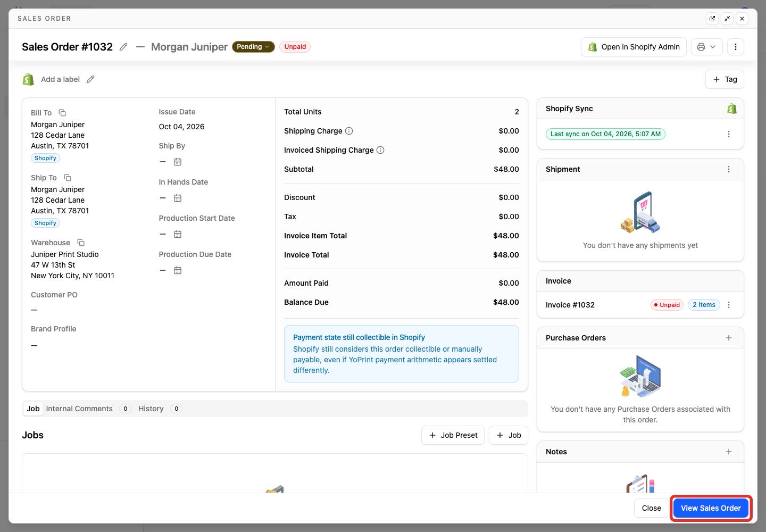Add a new Job
The height and width of the screenshot is (532, 766).
coord(509,435)
